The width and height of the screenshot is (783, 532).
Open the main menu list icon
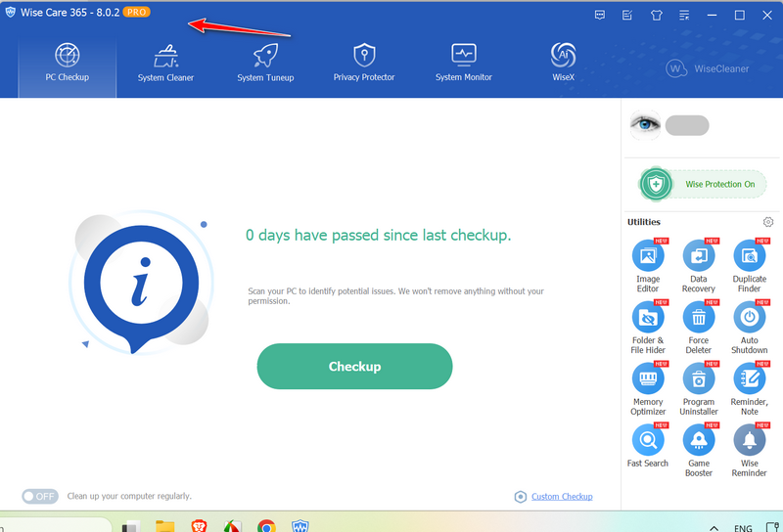tap(684, 15)
